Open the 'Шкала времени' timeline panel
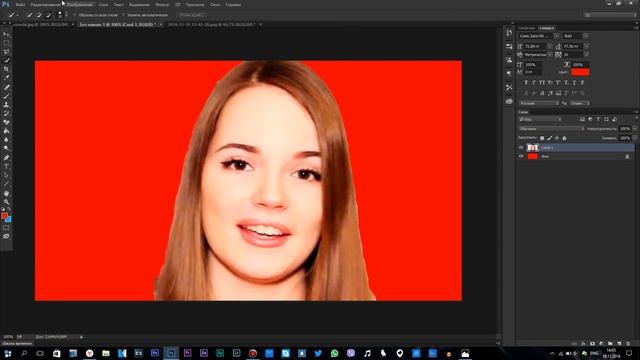Screen dimensions: 640x360 tap(17, 344)
